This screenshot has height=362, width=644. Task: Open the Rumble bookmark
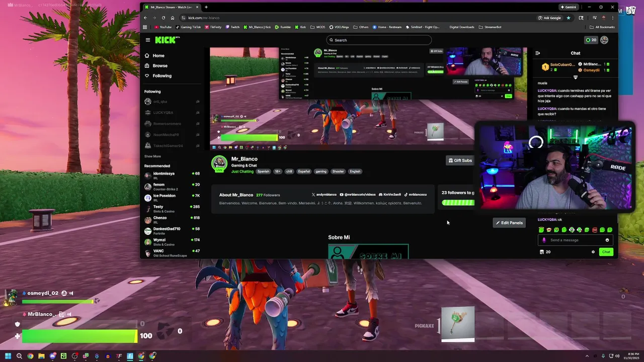tap(283, 27)
